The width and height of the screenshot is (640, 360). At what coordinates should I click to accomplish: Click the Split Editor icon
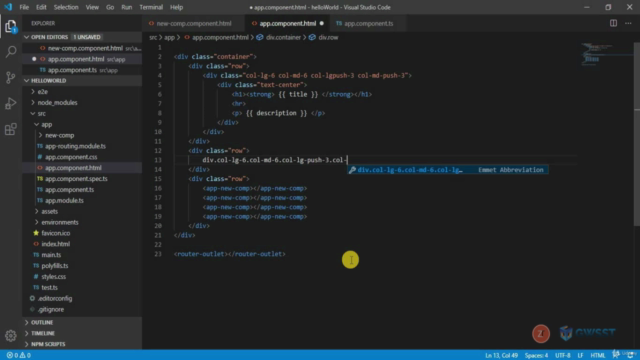(613, 23)
